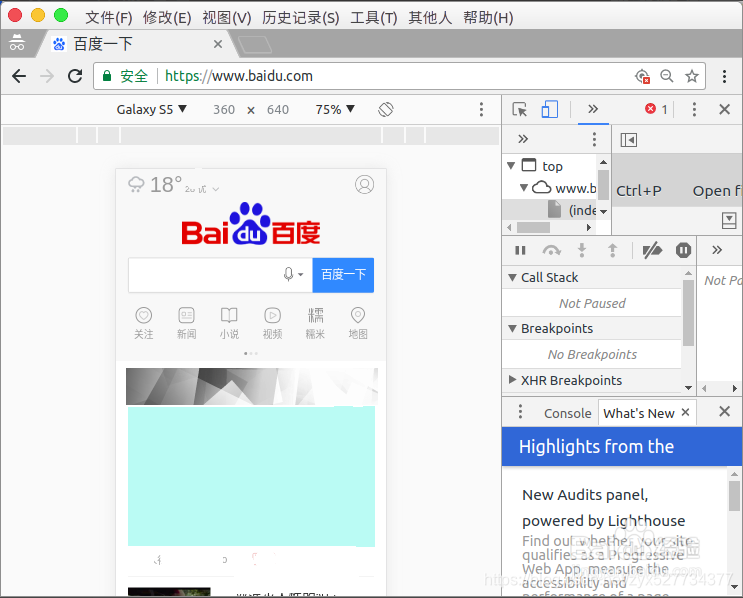Close the DevTools panel
This screenshot has width=743, height=598.
pos(724,109)
